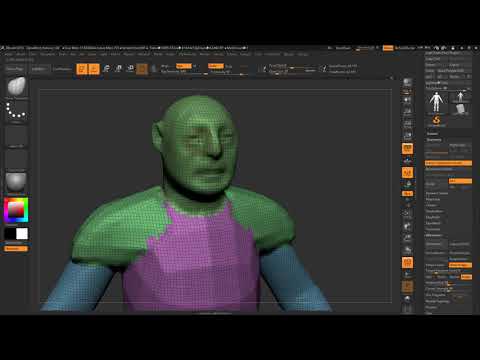480x360 pixels.
Task: Toggle the Gizmo 3D square icon in top shelf
Action: click(142, 69)
